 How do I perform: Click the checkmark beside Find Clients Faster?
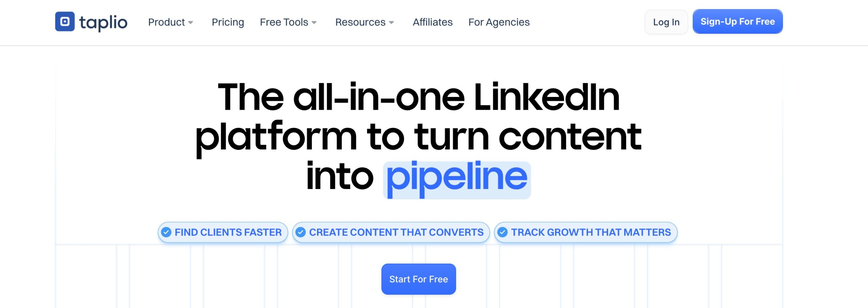click(x=166, y=232)
